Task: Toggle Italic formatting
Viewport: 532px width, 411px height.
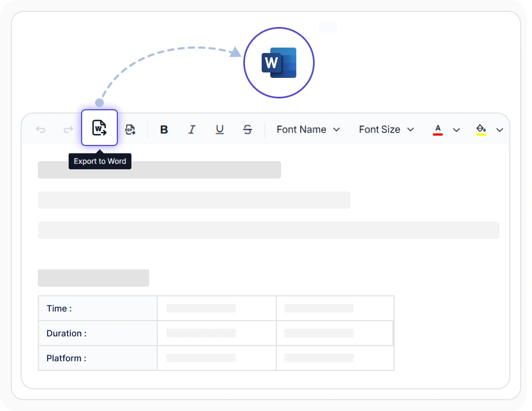Action: tap(192, 130)
